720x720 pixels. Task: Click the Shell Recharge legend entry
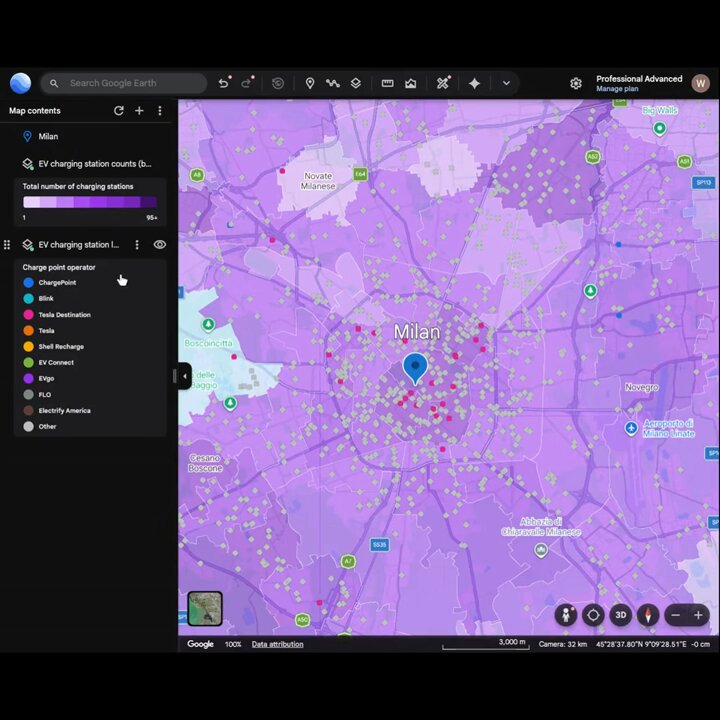pyautogui.click(x=53, y=347)
